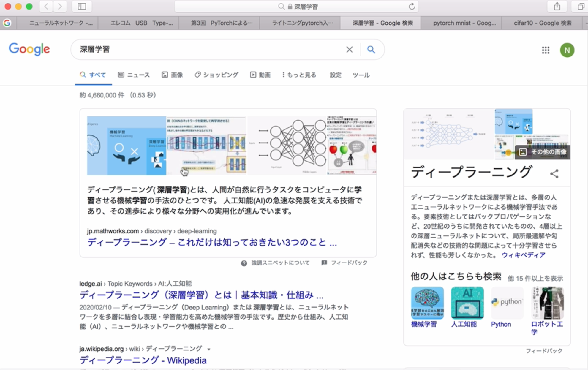This screenshot has height=370, width=588.
Task: Open the Google apps grid icon
Action: [x=546, y=50]
